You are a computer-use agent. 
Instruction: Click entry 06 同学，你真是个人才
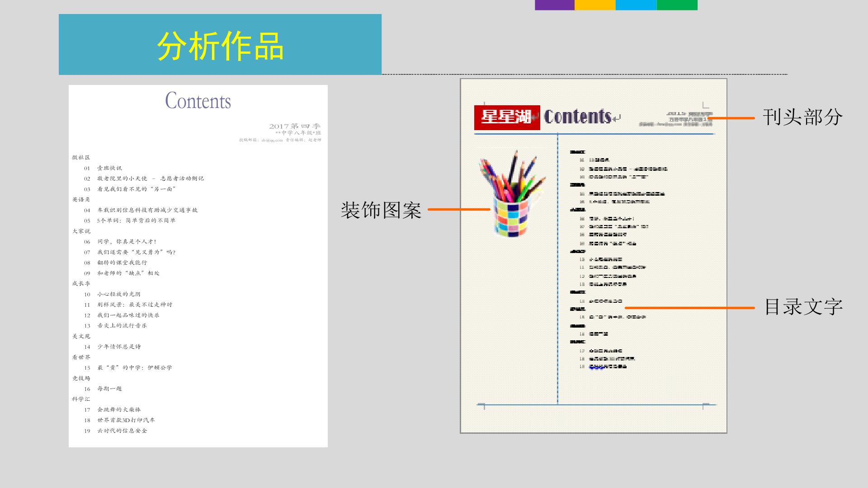pyautogui.click(x=120, y=242)
